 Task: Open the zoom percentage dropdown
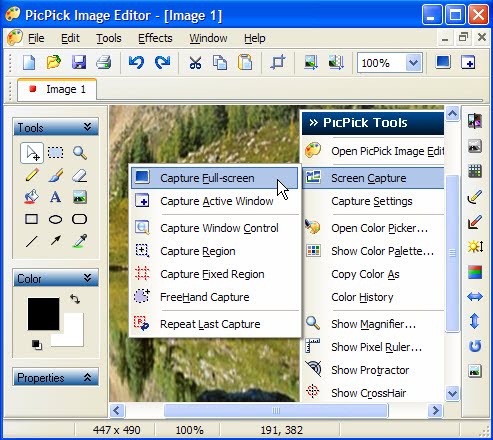coord(413,62)
